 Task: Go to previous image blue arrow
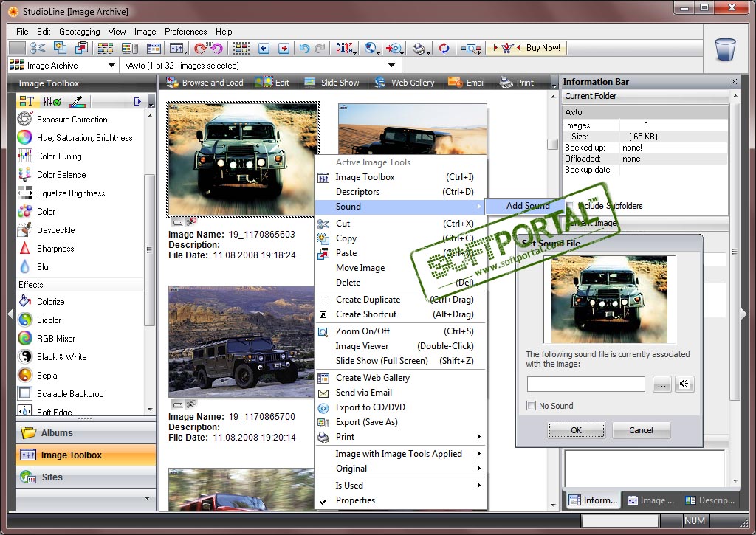pyautogui.click(x=264, y=48)
